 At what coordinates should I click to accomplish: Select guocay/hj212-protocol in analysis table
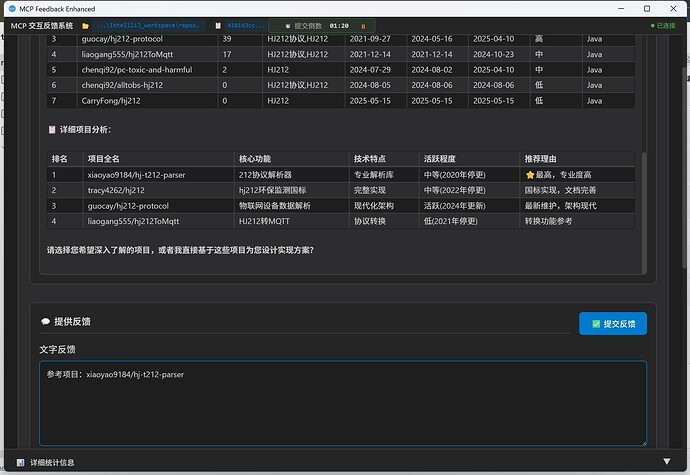tap(128, 206)
